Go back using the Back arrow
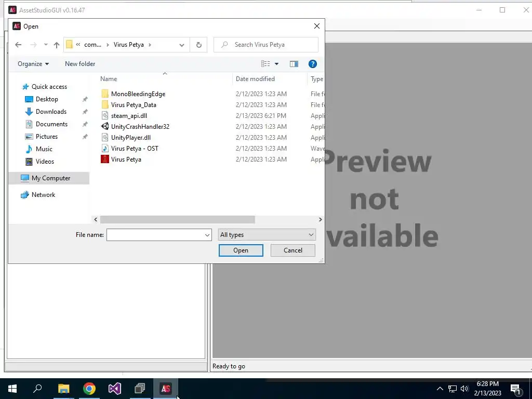The height and width of the screenshot is (399, 532). coord(18,45)
